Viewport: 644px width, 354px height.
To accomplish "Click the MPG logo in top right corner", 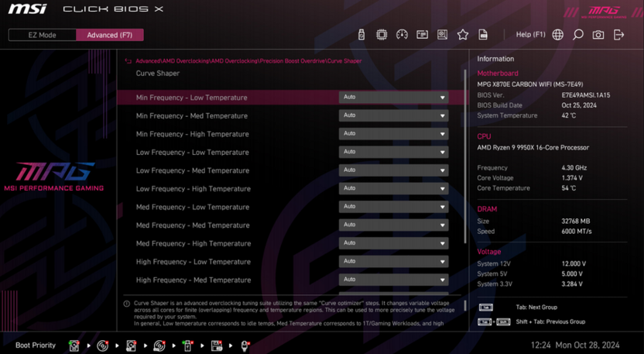I will [x=604, y=12].
